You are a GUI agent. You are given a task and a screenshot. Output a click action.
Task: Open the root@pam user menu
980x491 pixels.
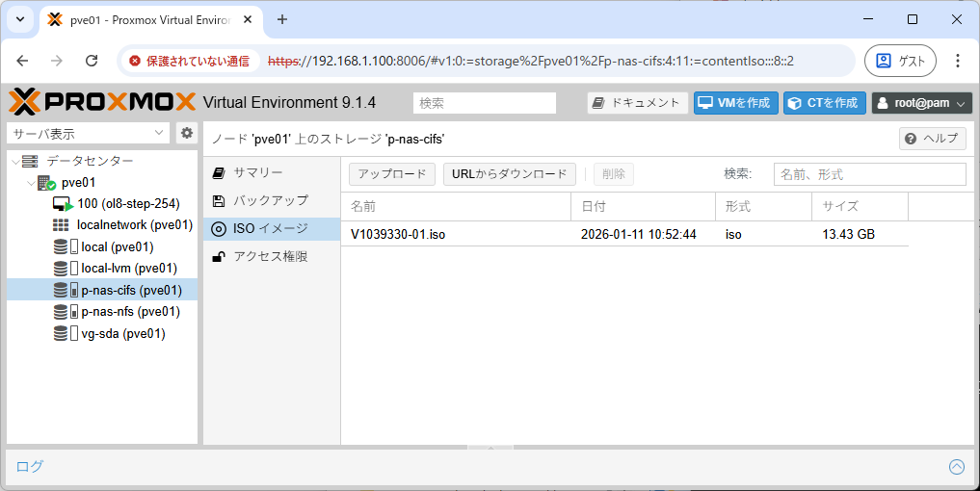tap(922, 103)
